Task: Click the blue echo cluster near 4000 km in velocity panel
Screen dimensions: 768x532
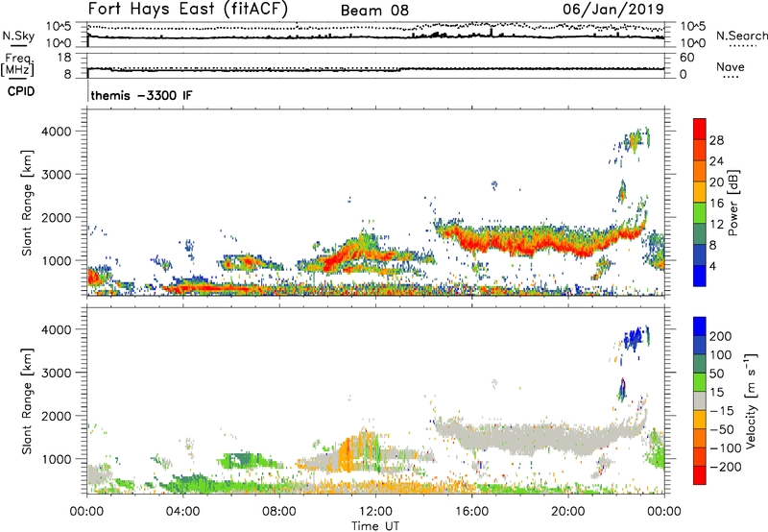Action: (x=636, y=337)
